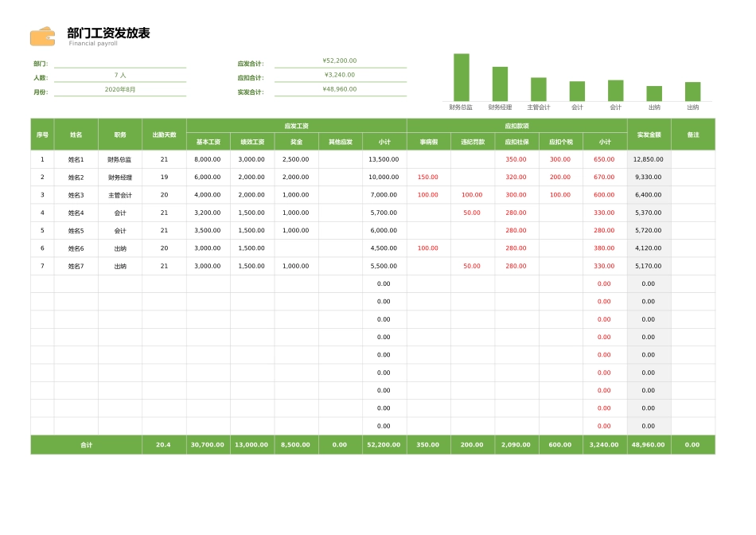Select 姓名7's 实发金额 cell 5,170.00
Screen dimensions: 756x535
[x=648, y=266]
